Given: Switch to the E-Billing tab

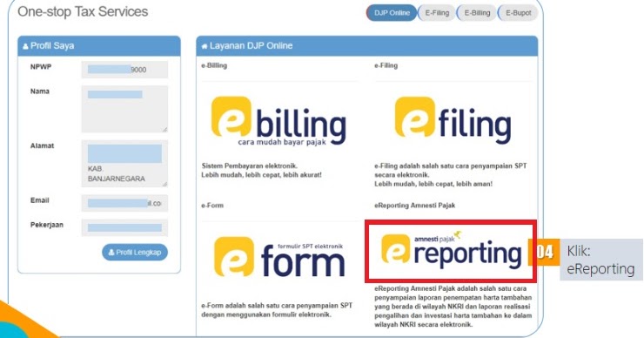Looking at the screenshot, I should tap(477, 13).
